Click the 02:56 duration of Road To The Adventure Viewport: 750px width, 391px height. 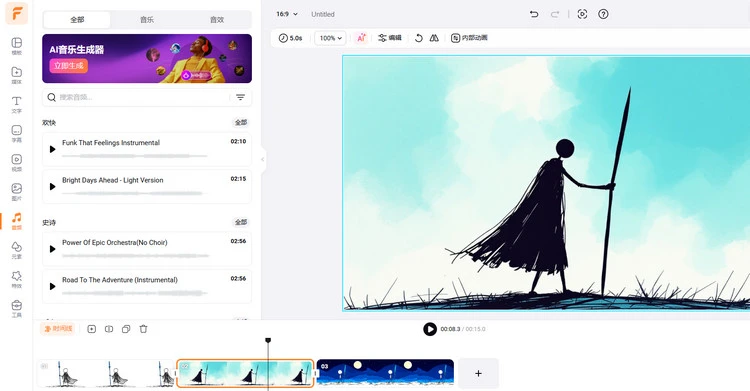[238, 278]
